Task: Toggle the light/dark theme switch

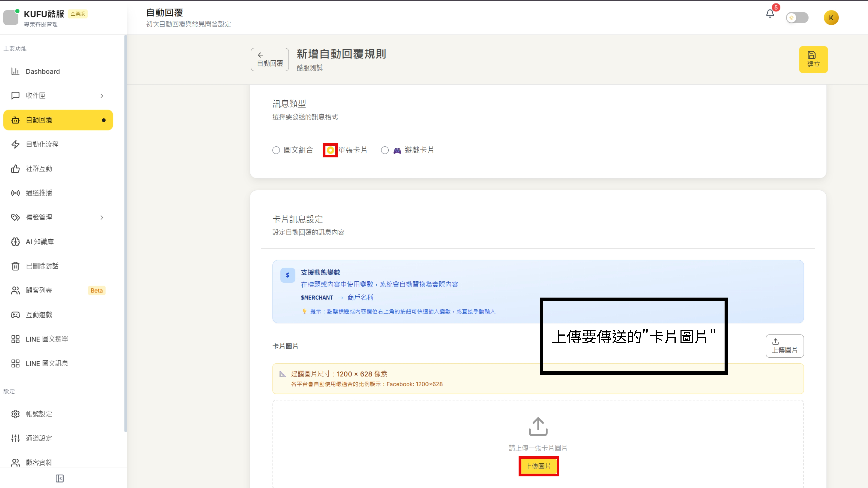Action: click(x=797, y=18)
